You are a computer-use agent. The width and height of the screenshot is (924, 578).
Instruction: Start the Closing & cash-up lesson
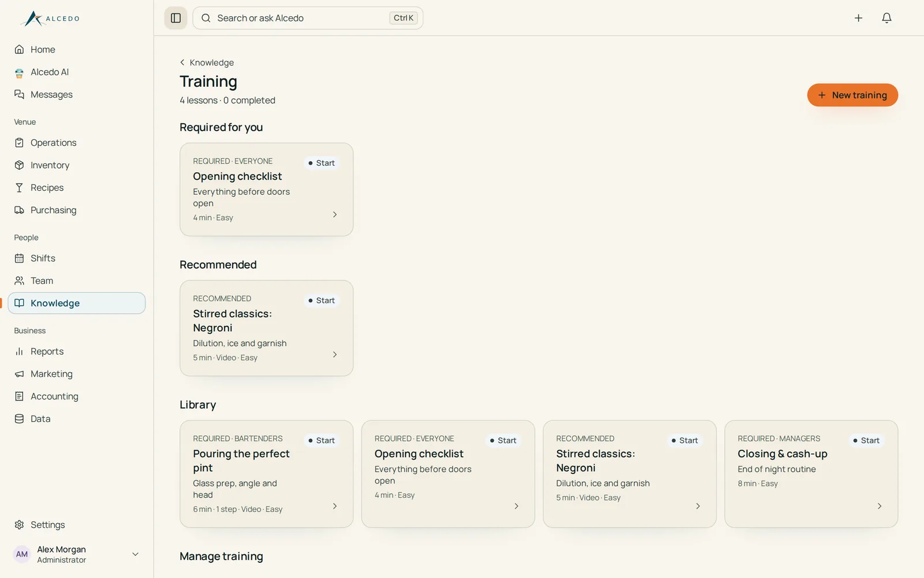[x=866, y=440]
